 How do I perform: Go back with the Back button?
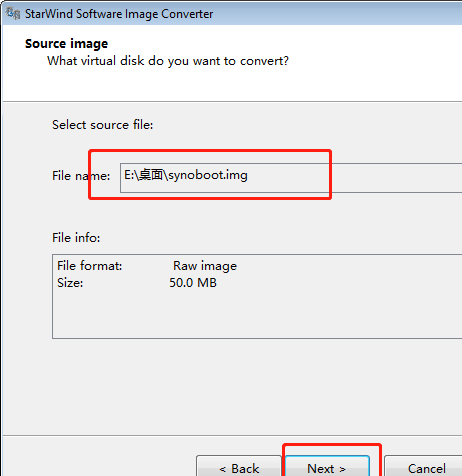tap(239, 466)
